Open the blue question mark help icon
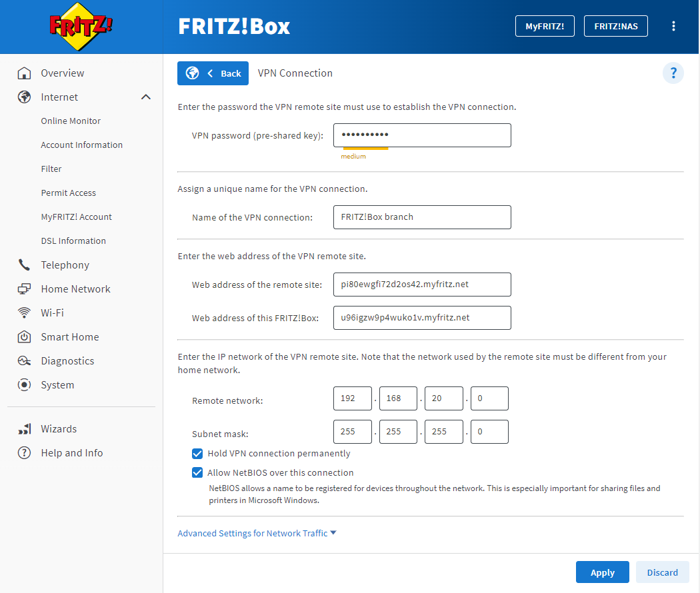Viewport: 700px width, 593px height. pos(673,73)
